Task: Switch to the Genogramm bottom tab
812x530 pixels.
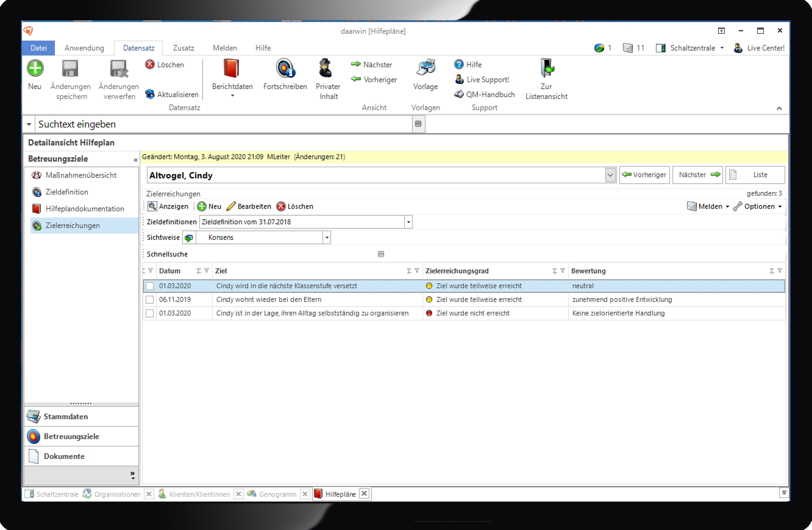Action: click(x=272, y=494)
